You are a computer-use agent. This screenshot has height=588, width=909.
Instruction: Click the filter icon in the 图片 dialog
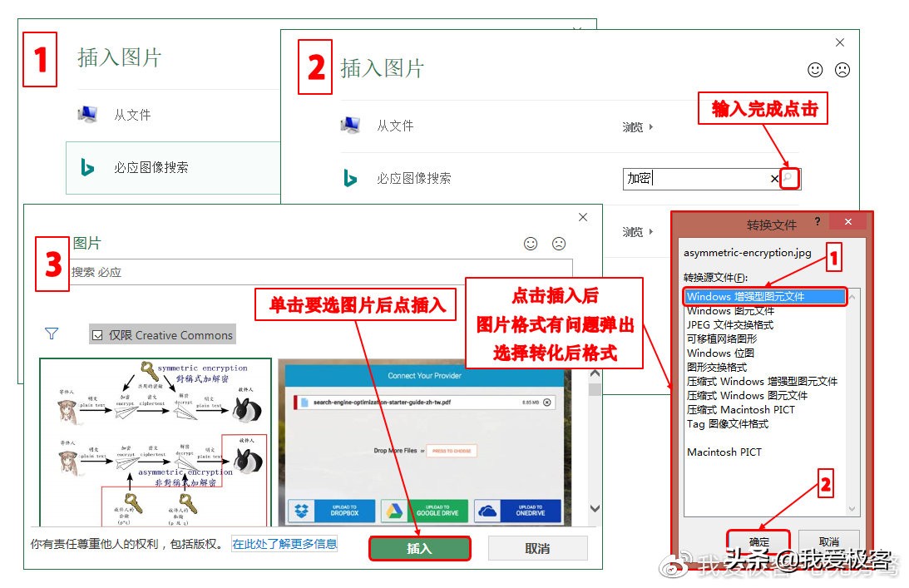click(52, 334)
